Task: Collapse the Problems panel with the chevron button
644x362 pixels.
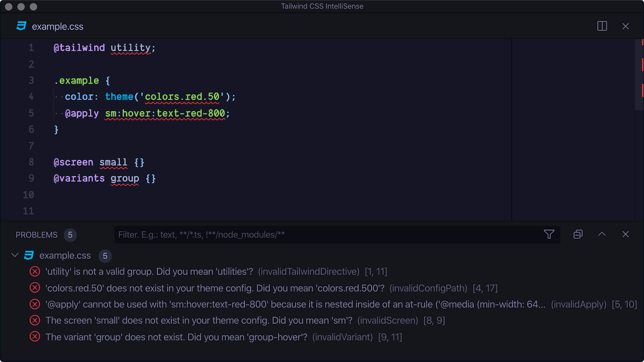Action: [602, 234]
